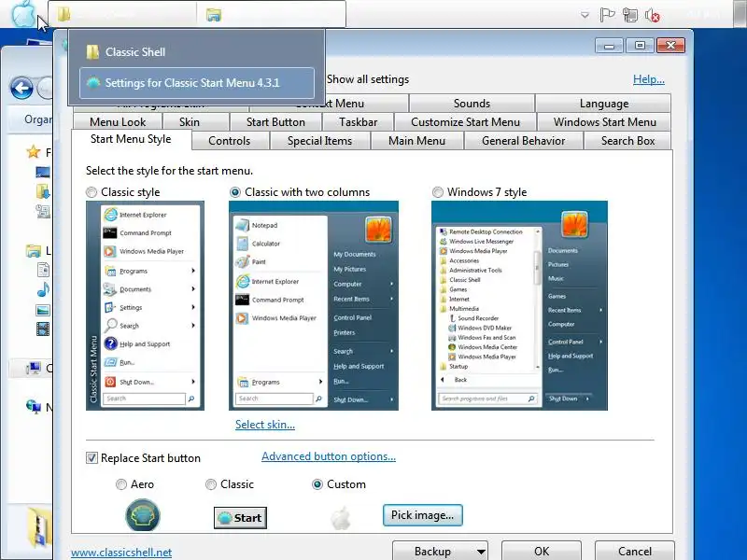Switch to the Controls tab

pyautogui.click(x=229, y=141)
